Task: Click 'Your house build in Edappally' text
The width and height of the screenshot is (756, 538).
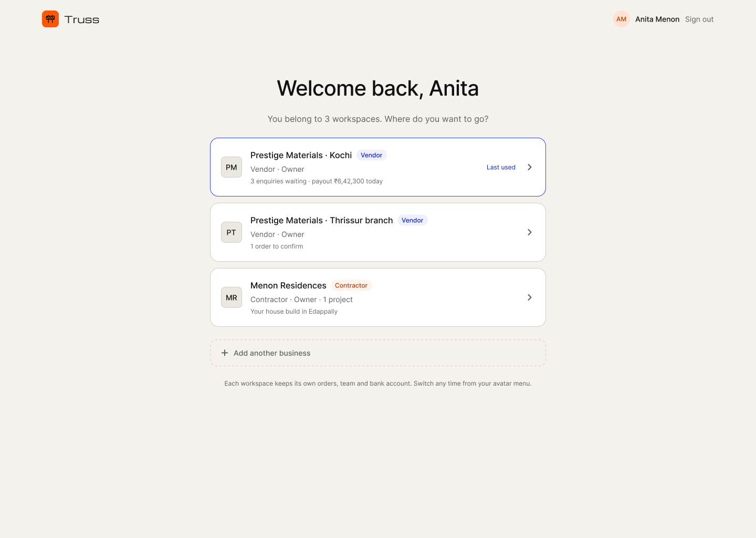Action: [294, 312]
